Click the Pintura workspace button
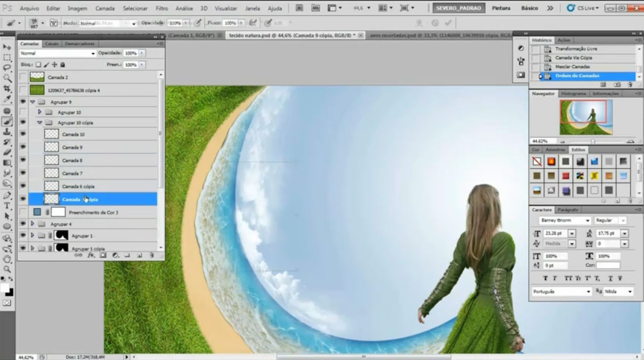The image size is (644, 360). 501,9
